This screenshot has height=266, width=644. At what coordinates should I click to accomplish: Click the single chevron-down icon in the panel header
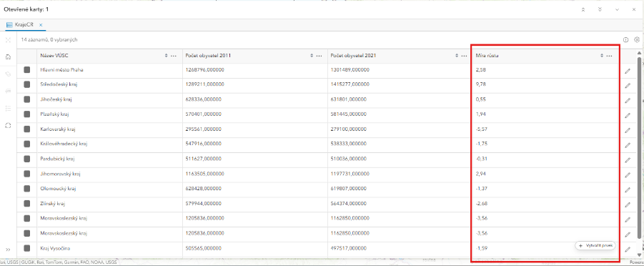click(x=617, y=9)
